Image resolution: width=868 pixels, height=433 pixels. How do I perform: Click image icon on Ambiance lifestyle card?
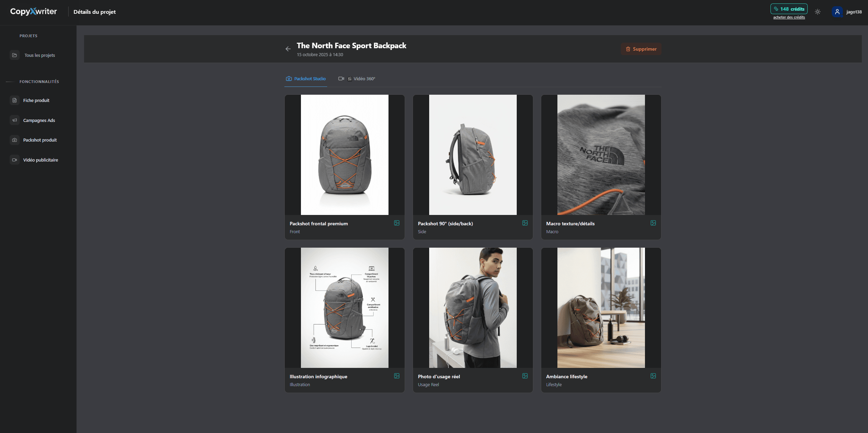pyautogui.click(x=653, y=376)
